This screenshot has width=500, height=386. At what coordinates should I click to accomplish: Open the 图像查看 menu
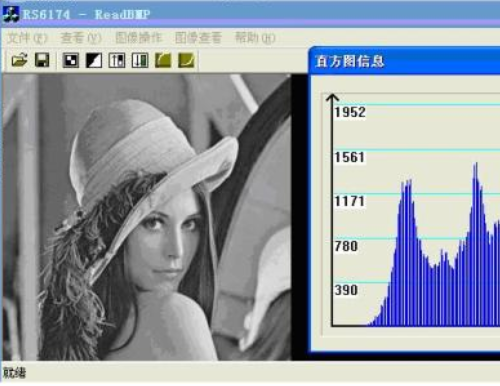click(198, 38)
